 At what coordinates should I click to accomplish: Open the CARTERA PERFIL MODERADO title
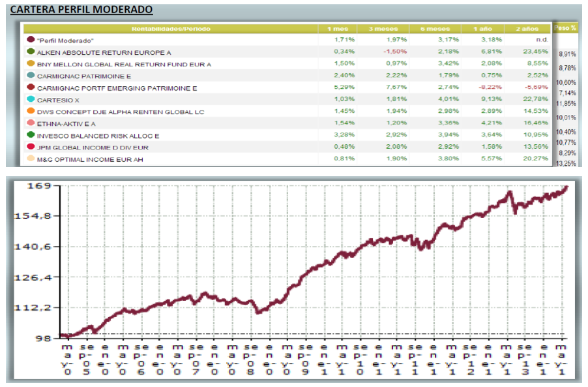pos(81,9)
